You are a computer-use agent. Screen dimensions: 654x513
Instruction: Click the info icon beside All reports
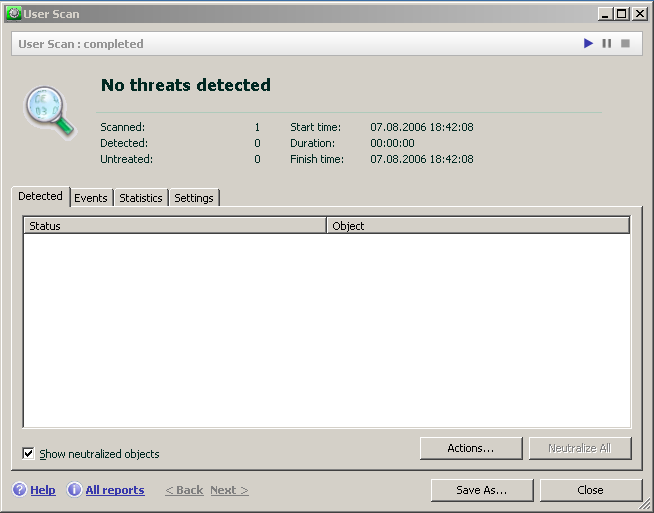tap(74, 490)
